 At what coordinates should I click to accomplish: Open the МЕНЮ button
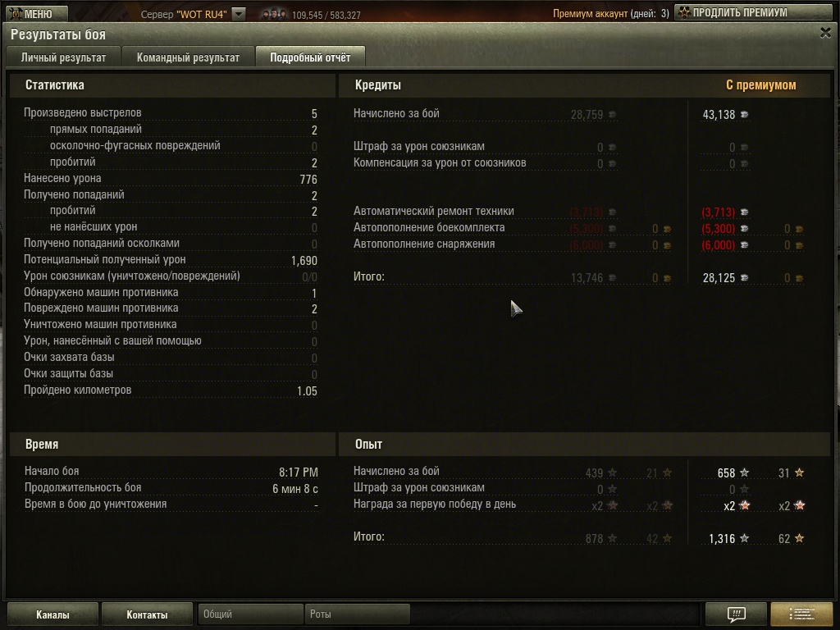38,13
